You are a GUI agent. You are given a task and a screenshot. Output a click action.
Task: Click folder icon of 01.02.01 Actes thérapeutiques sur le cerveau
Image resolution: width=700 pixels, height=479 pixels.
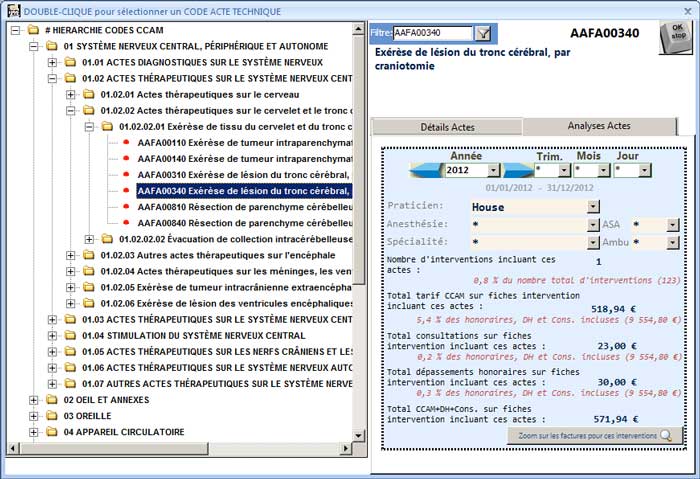[89, 94]
